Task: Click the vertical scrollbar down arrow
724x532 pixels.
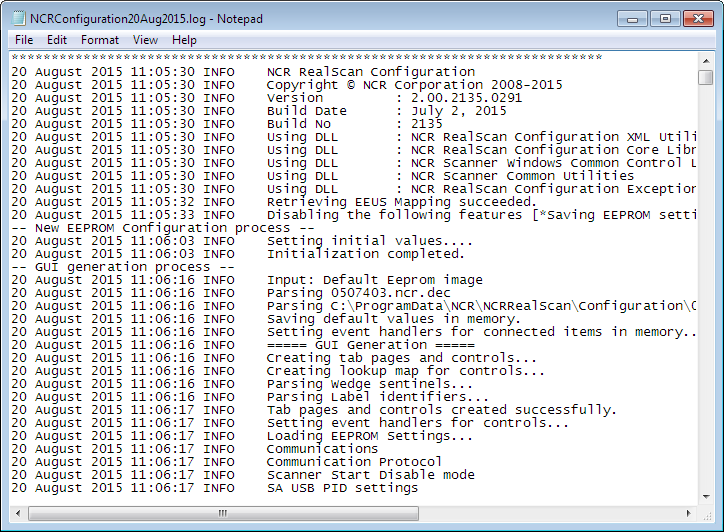Action: click(x=706, y=497)
